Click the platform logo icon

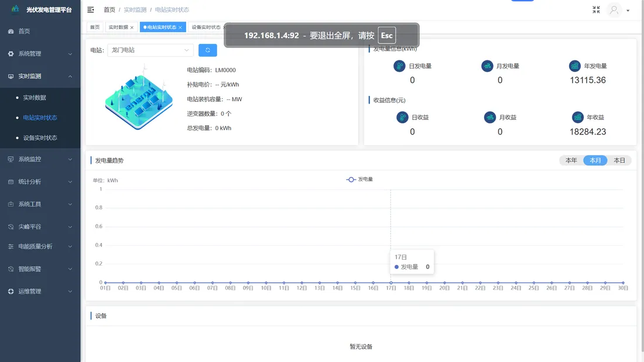tap(15, 9)
